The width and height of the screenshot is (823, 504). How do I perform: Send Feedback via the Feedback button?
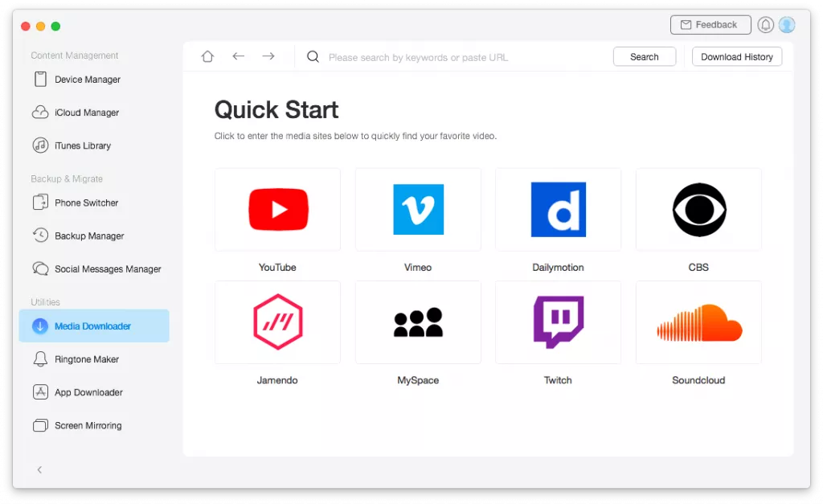(710, 25)
